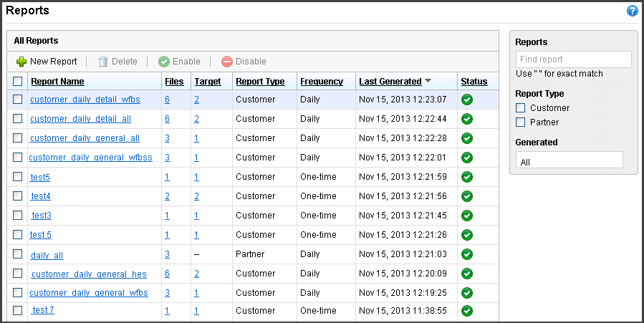The width and height of the screenshot is (644, 323).
Task: Click the Find report search field
Action: (x=573, y=59)
